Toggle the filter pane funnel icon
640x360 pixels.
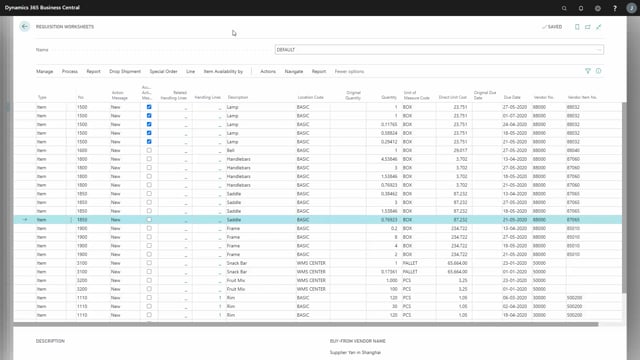point(588,71)
